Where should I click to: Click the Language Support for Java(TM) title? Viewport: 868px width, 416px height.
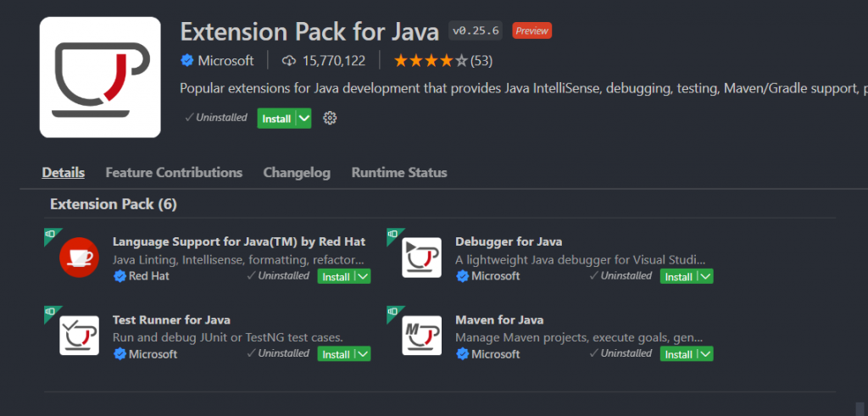click(238, 241)
